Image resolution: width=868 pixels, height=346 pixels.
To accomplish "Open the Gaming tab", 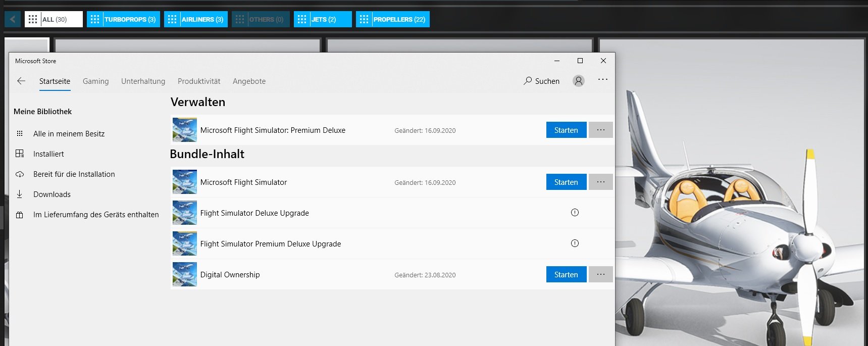I will [95, 81].
